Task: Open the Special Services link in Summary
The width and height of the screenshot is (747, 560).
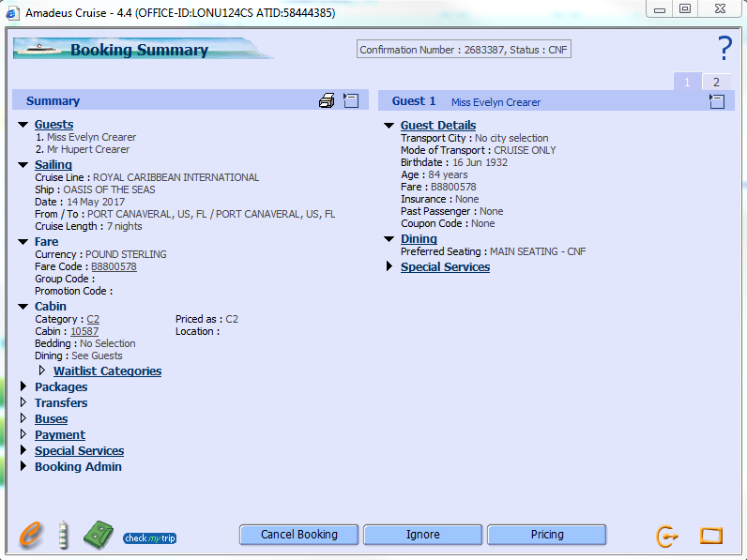Action: click(x=79, y=451)
